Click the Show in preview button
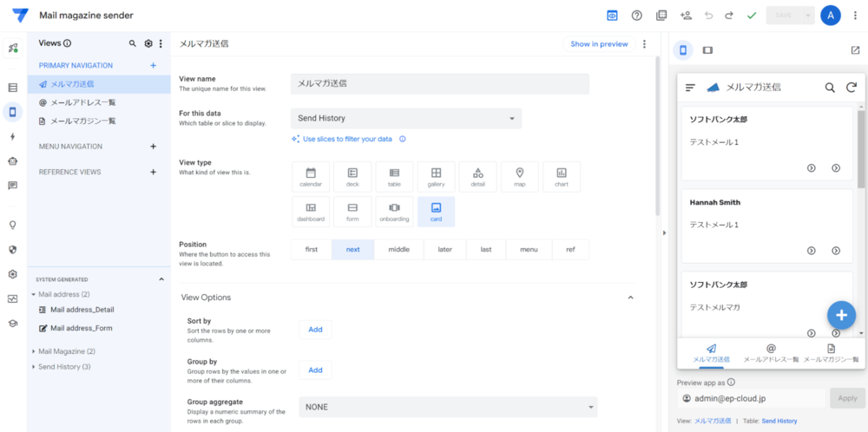 [599, 44]
